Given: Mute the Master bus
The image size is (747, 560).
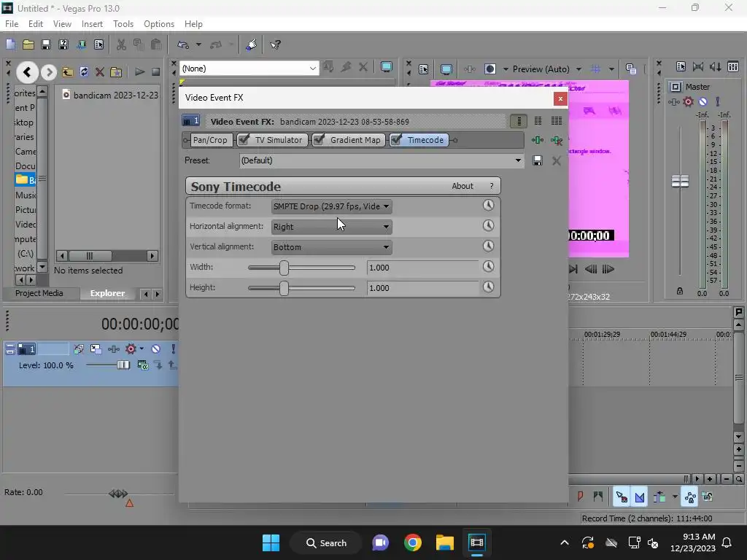Looking at the screenshot, I should coord(703,101).
